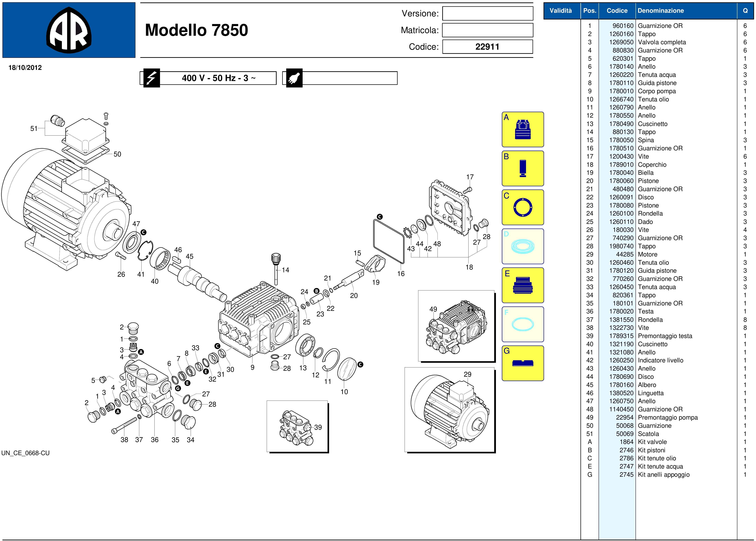The height and width of the screenshot is (541, 756).
Task: Click into the Versione input field
Action: [x=487, y=14]
